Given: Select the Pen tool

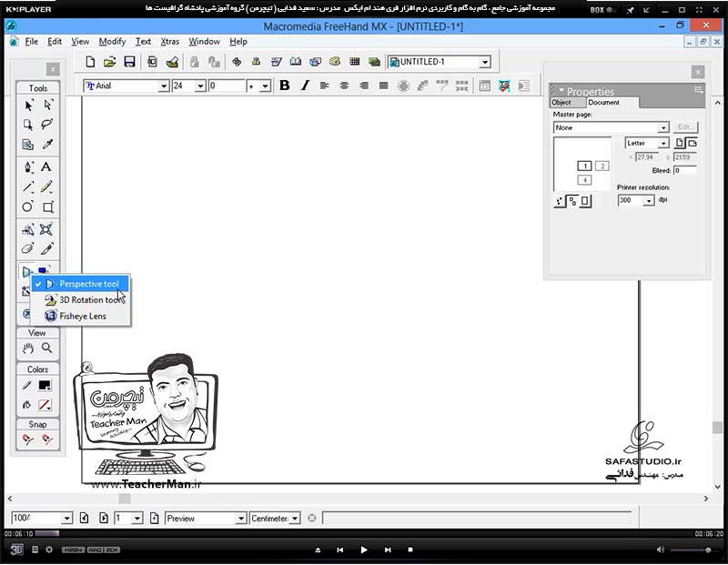Looking at the screenshot, I should click(x=28, y=167).
